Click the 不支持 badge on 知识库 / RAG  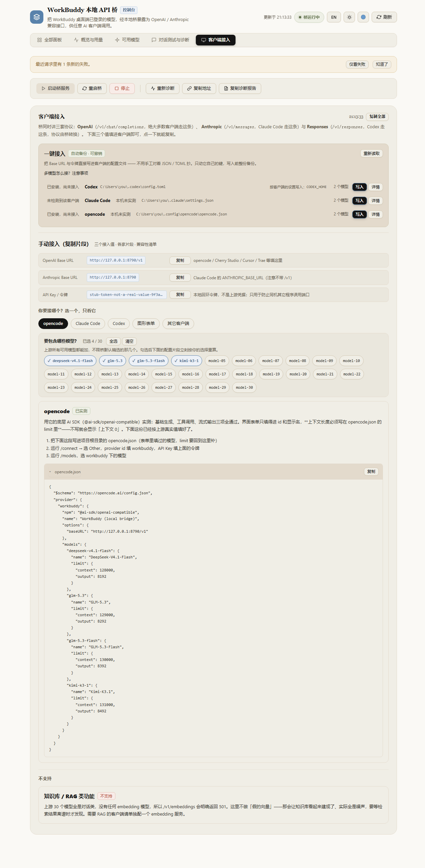pyautogui.click(x=106, y=797)
